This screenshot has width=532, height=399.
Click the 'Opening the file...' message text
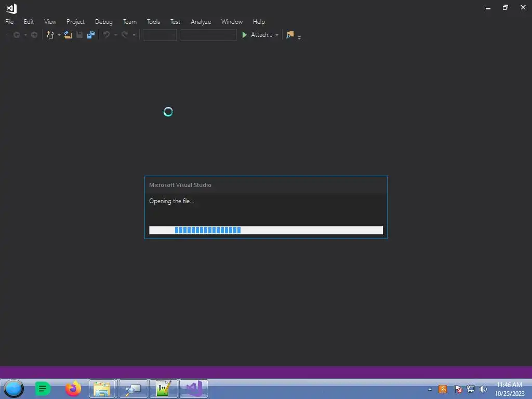(x=171, y=201)
